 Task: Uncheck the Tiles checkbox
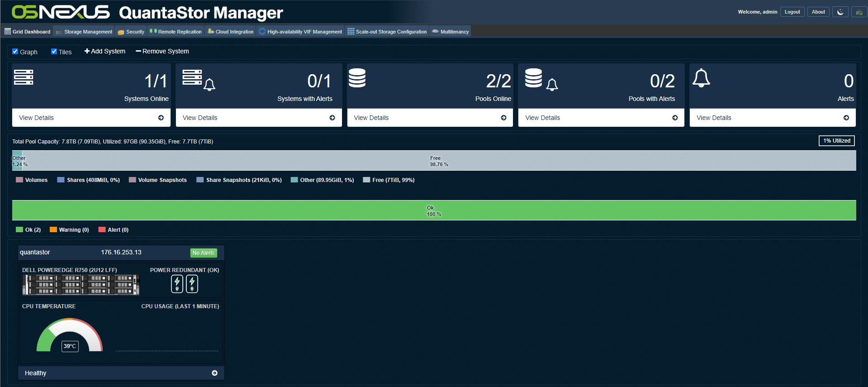pos(54,52)
